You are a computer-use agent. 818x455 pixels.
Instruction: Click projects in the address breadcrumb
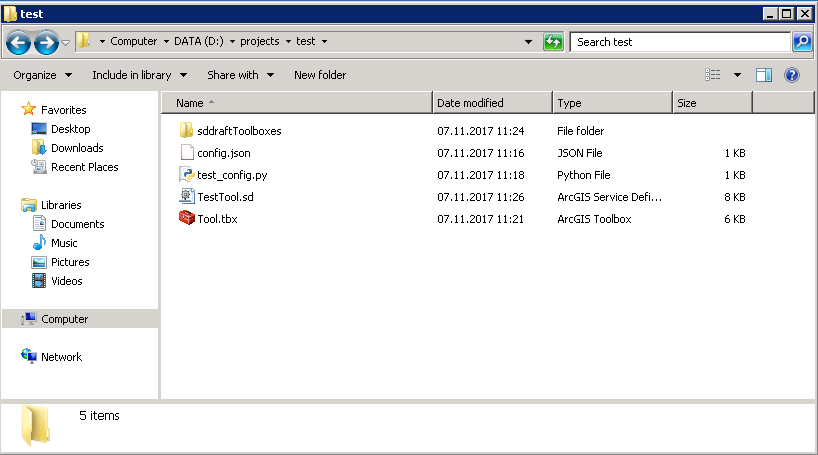click(x=260, y=41)
